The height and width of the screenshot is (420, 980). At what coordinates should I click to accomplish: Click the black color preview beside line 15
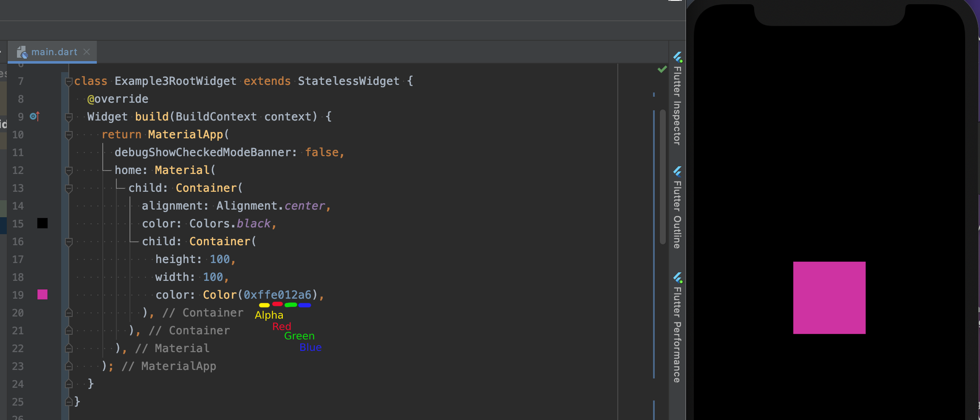pyautogui.click(x=42, y=223)
